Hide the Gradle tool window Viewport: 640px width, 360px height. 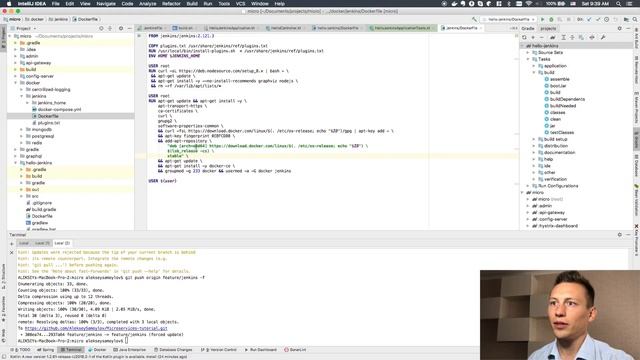tap(628, 29)
